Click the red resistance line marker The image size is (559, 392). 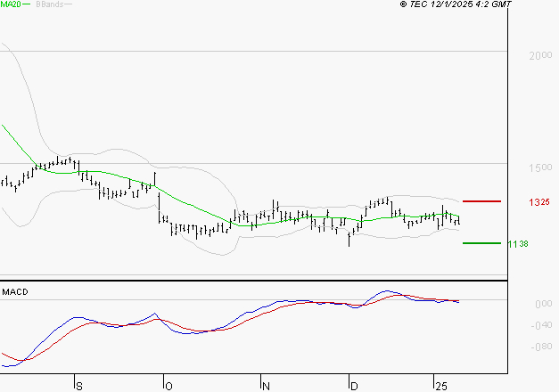tap(481, 201)
